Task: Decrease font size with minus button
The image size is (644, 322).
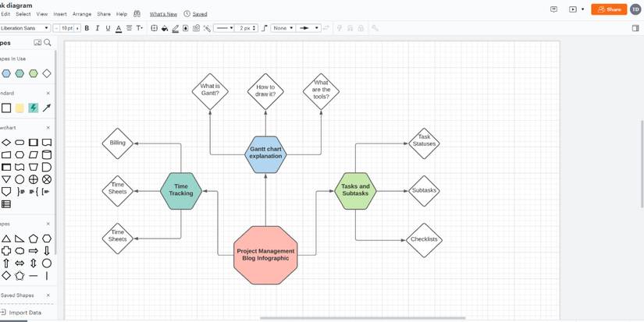Action: (55, 28)
